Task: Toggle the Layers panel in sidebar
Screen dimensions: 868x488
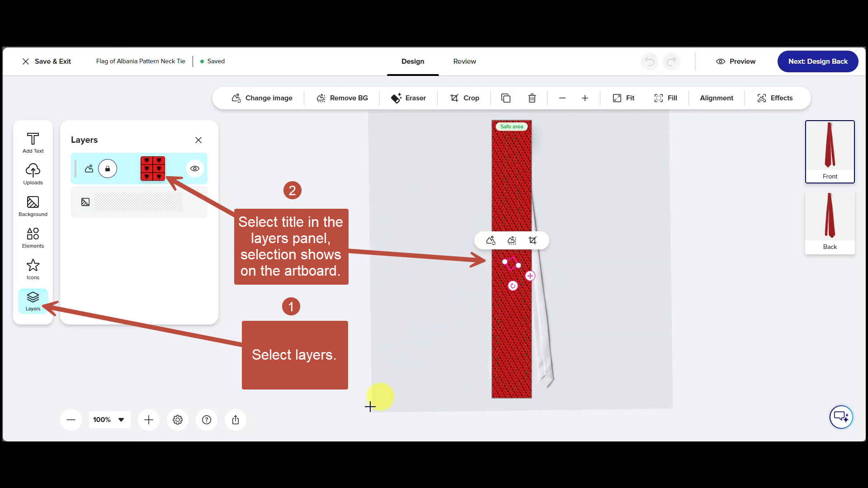Action: pyautogui.click(x=33, y=301)
